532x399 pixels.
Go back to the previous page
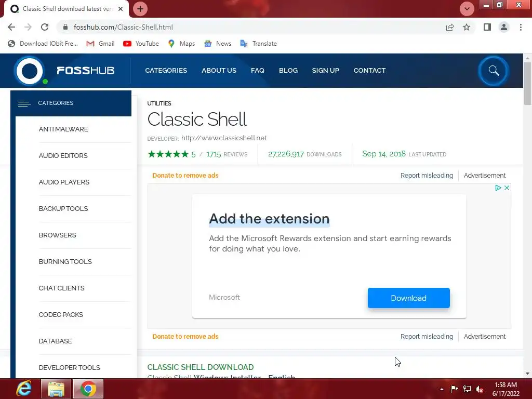[11, 27]
